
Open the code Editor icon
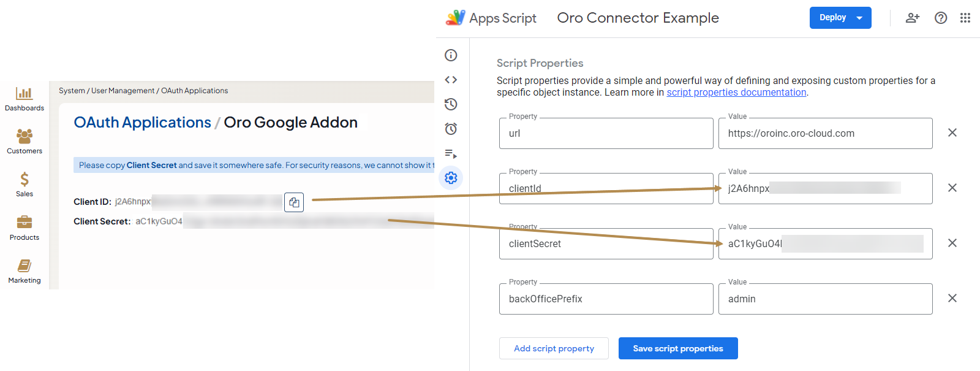click(x=451, y=80)
